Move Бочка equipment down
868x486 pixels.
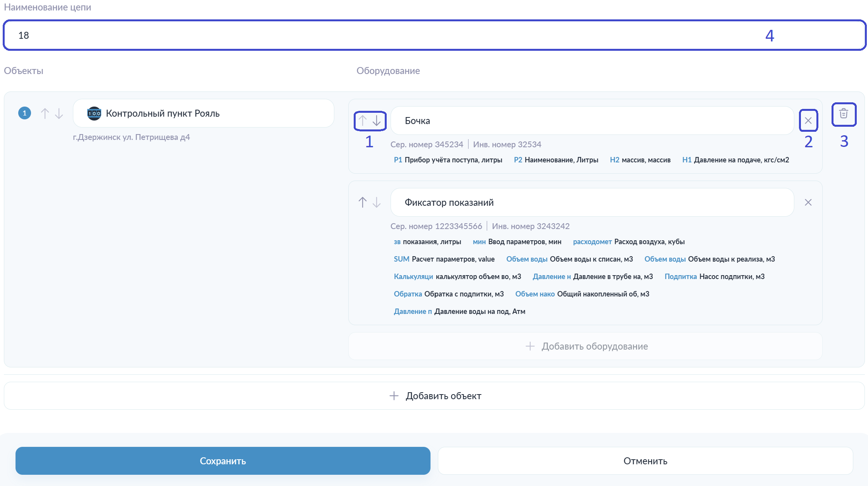pyautogui.click(x=377, y=121)
